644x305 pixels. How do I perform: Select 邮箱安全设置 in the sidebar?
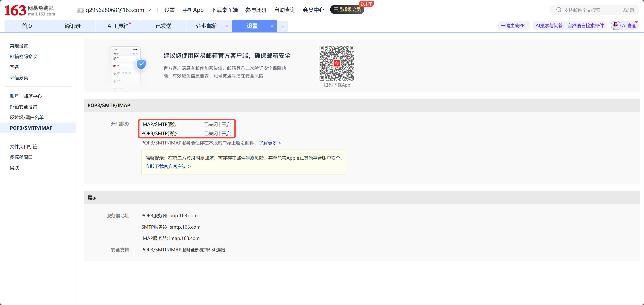coord(23,107)
